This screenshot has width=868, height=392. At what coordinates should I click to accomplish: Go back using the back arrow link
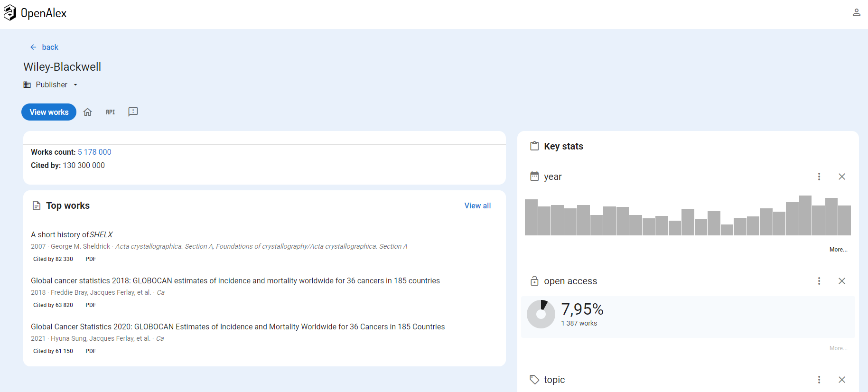(x=44, y=47)
